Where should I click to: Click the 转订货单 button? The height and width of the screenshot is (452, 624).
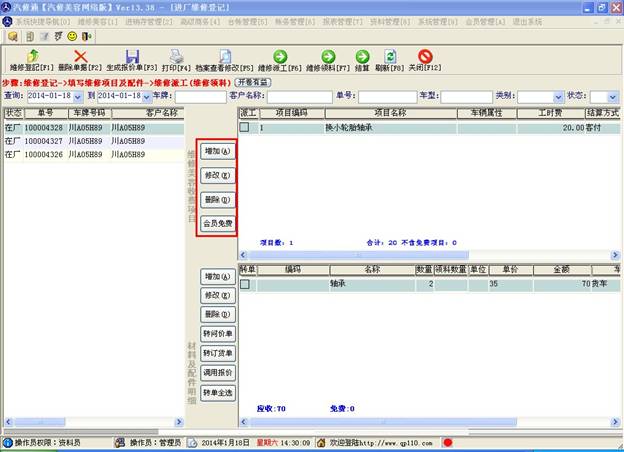point(218,353)
